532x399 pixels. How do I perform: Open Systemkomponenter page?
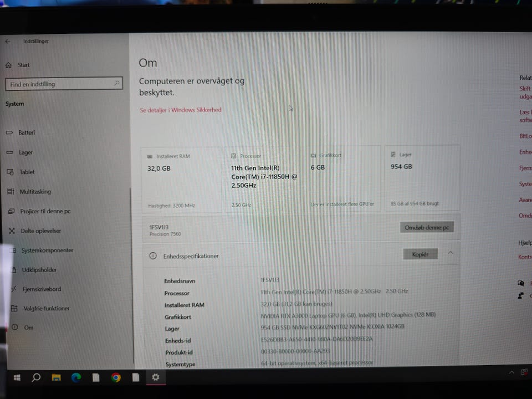pyautogui.click(x=47, y=250)
